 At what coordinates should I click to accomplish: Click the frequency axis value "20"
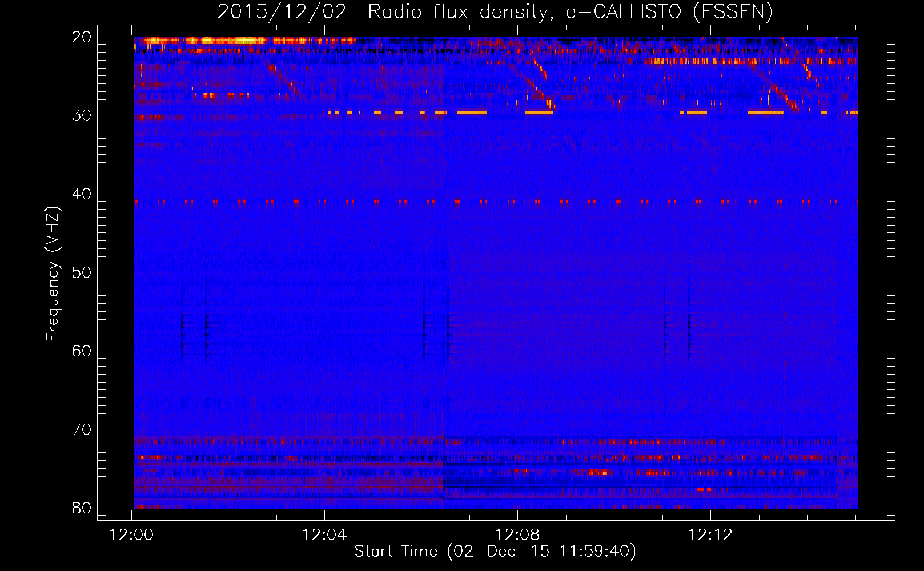pyautogui.click(x=82, y=37)
